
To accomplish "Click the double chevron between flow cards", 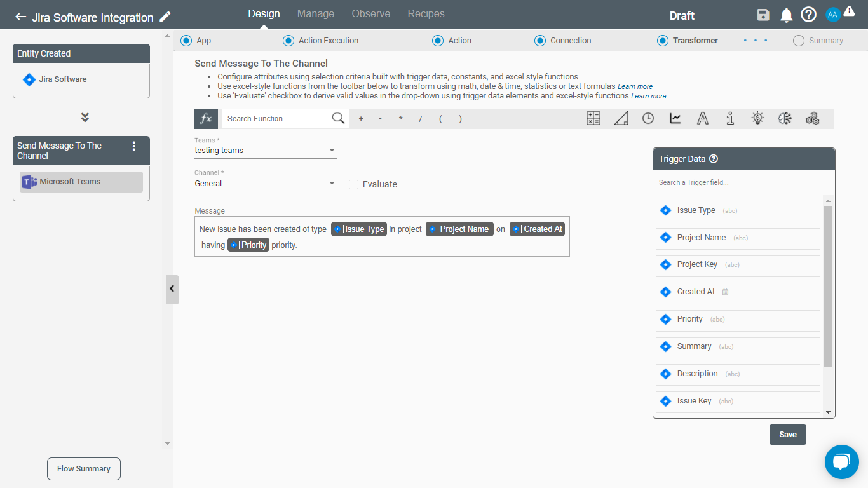I will point(85,118).
